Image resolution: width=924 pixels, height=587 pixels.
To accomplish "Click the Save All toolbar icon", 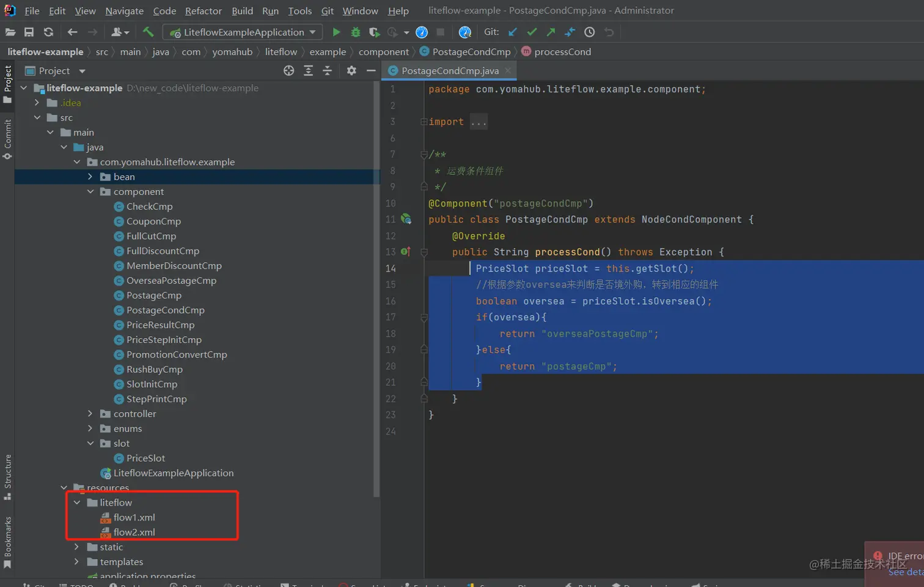I will click(29, 32).
